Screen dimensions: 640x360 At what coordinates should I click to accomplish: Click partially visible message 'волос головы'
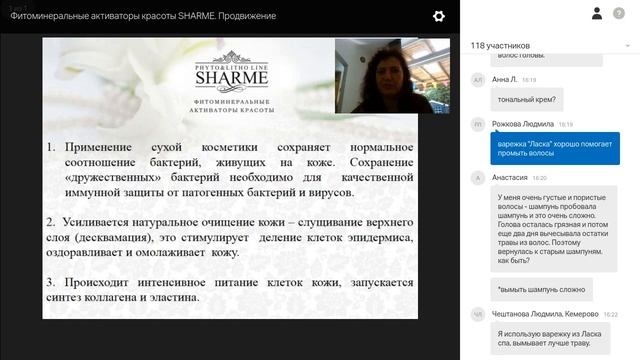(x=547, y=59)
